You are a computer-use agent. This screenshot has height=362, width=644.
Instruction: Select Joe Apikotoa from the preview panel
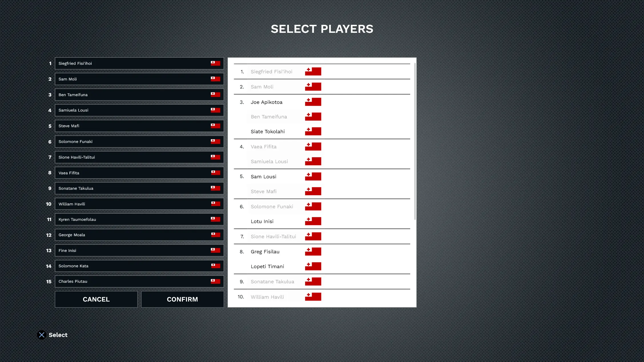click(x=267, y=102)
